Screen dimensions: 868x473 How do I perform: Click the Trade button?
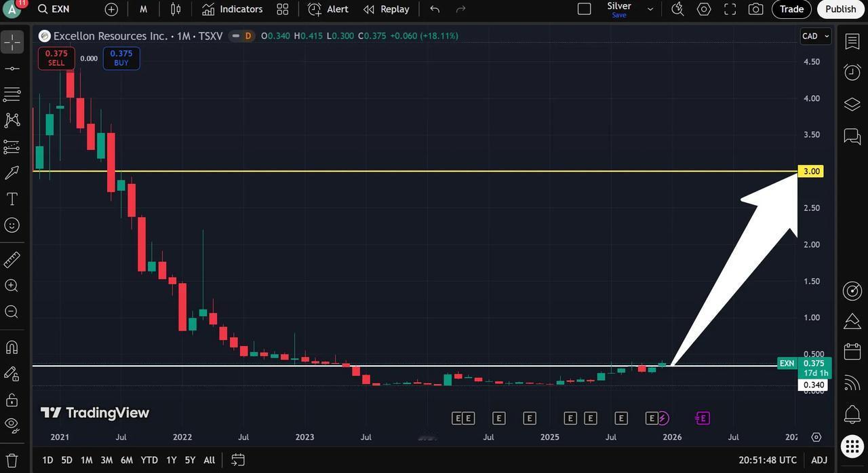point(791,9)
